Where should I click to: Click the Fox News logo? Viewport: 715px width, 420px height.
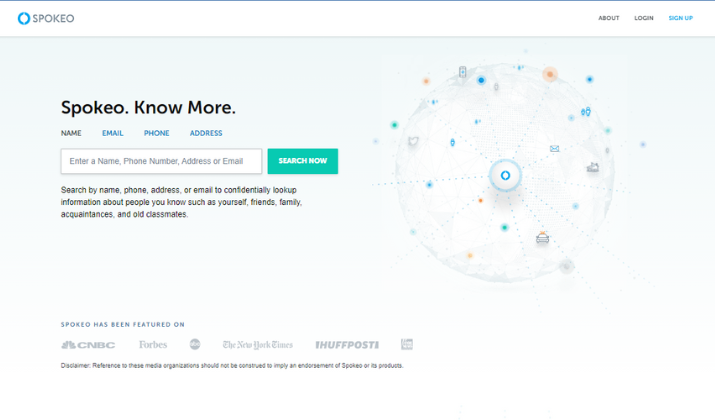tap(407, 344)
